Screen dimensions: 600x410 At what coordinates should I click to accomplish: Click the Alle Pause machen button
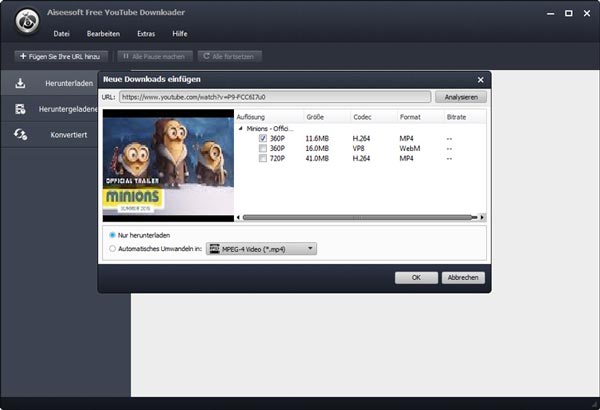point(155,56)
